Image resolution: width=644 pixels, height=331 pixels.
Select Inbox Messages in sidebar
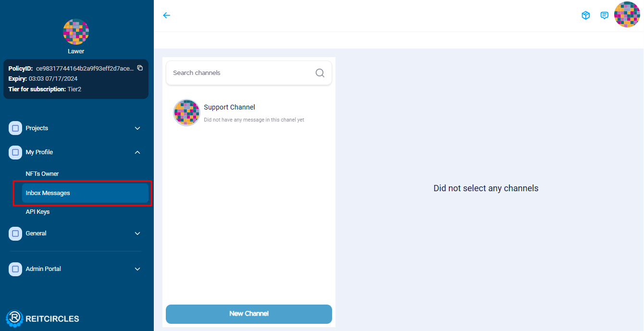48,193
